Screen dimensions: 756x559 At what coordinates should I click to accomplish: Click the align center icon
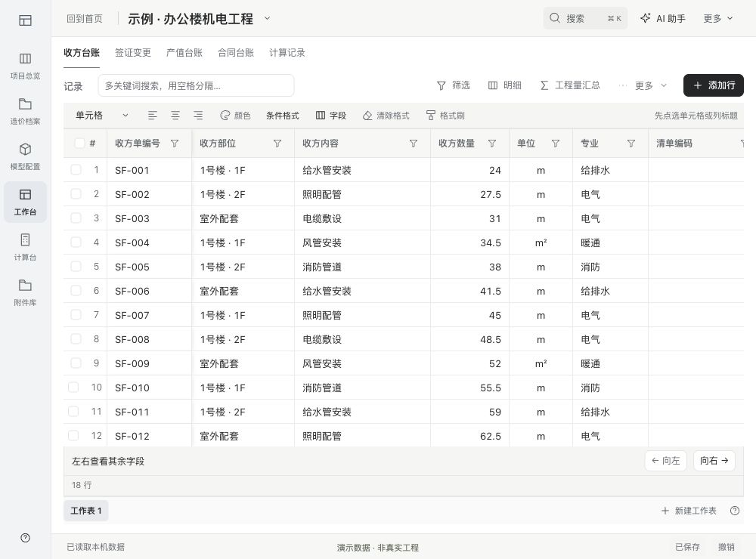tap(175, 115)
